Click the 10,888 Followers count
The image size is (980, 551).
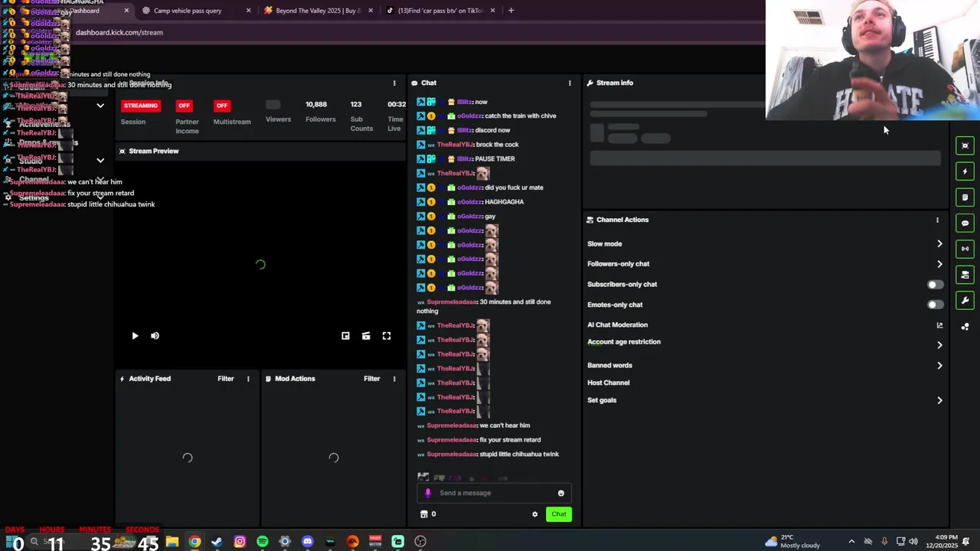point(316,104)
